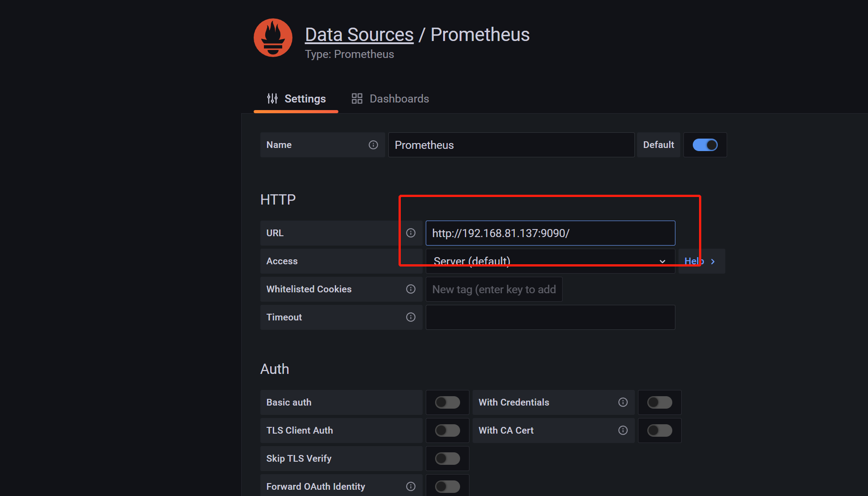Click the URL input field
Viewport: 868px width, 496px height.
(x=551, y=233)
